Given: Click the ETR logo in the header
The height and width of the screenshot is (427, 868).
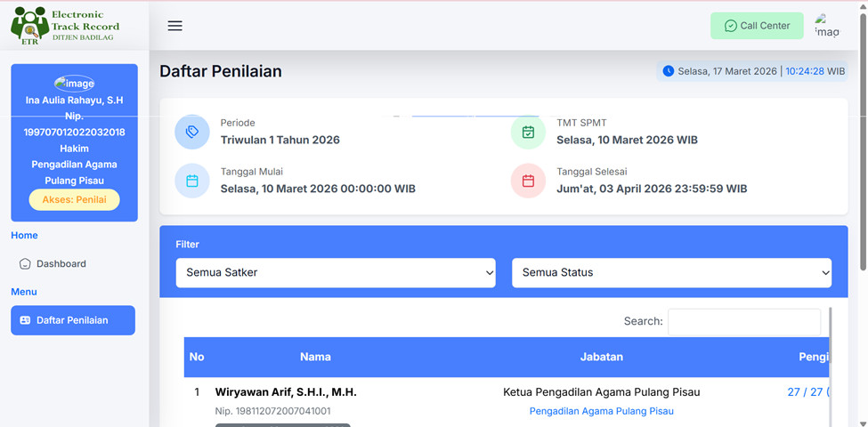Looking at the screenshot, I should [x=65, y=26].
